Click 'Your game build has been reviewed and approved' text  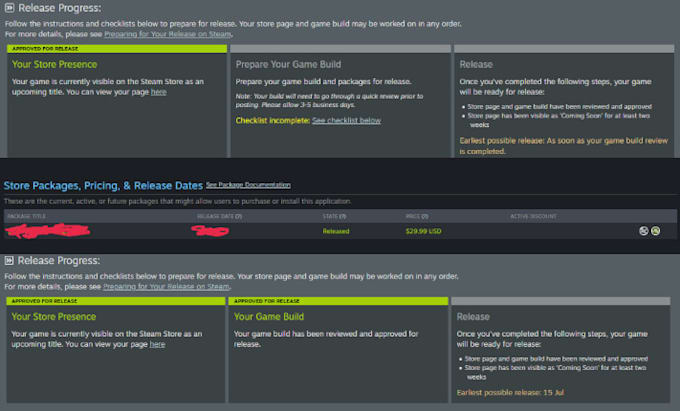326,339
